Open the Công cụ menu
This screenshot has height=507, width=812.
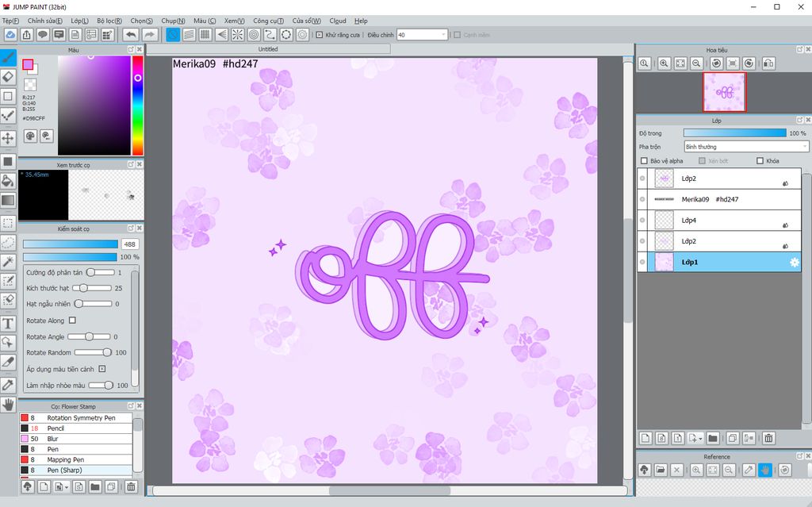pyautogui.click(x=268, y=21)
